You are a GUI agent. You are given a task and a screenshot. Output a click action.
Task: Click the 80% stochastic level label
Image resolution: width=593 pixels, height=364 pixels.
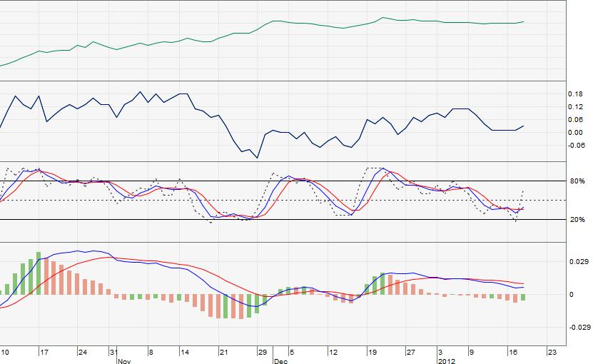(577, 181)
